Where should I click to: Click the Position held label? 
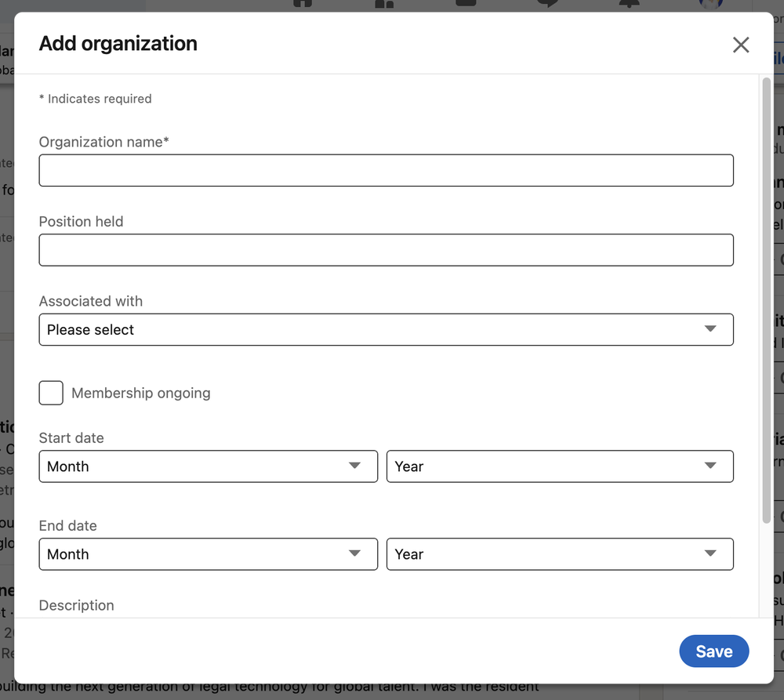tap(81, 222)
